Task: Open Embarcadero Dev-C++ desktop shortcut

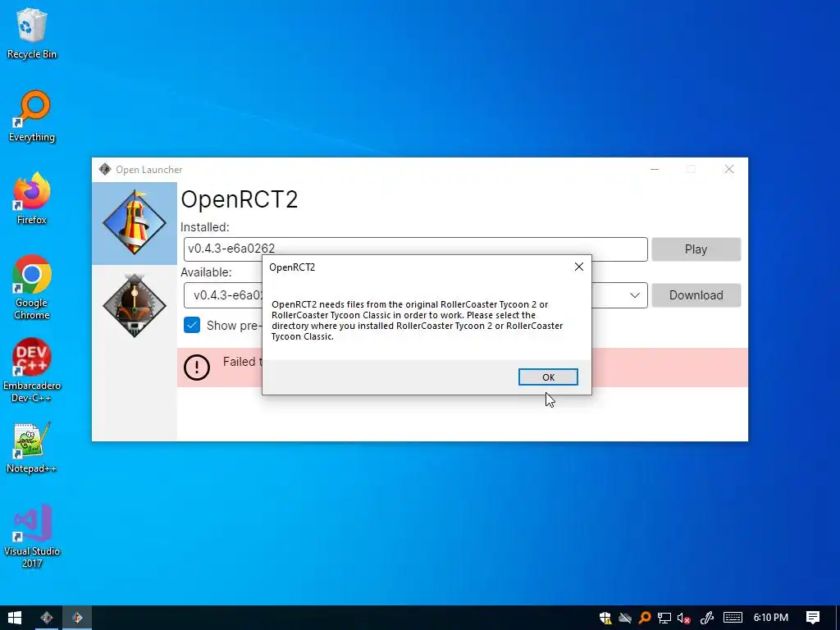Action: point(32,370)
